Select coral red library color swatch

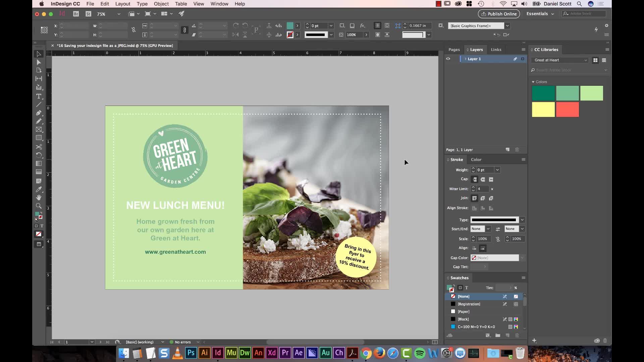(567, 110)
